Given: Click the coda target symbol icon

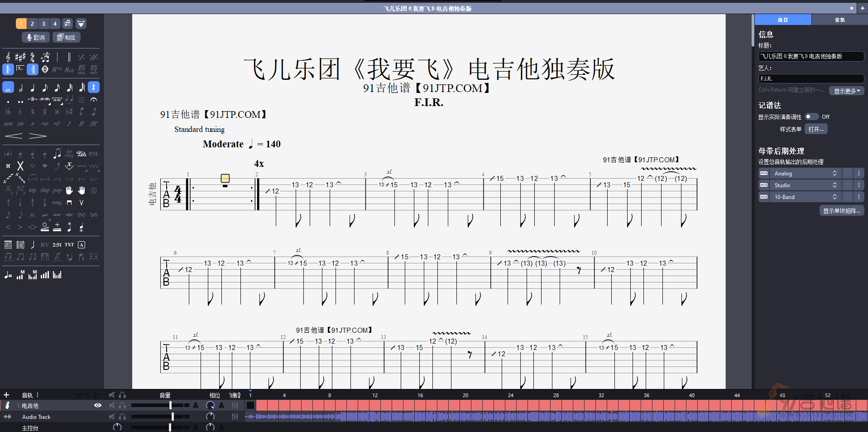Looking at the screenshot, I should [45, 69].
